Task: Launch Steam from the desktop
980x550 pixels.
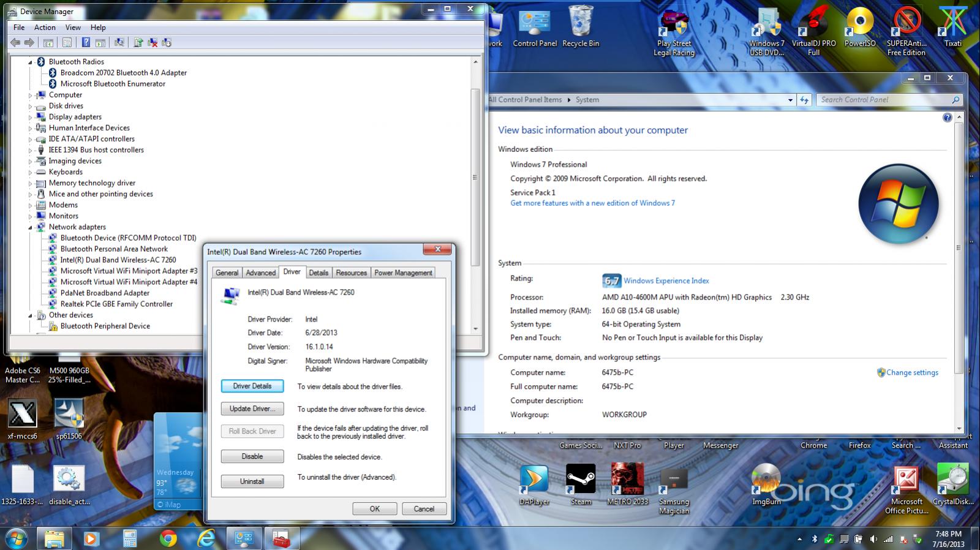Action: 581,484
